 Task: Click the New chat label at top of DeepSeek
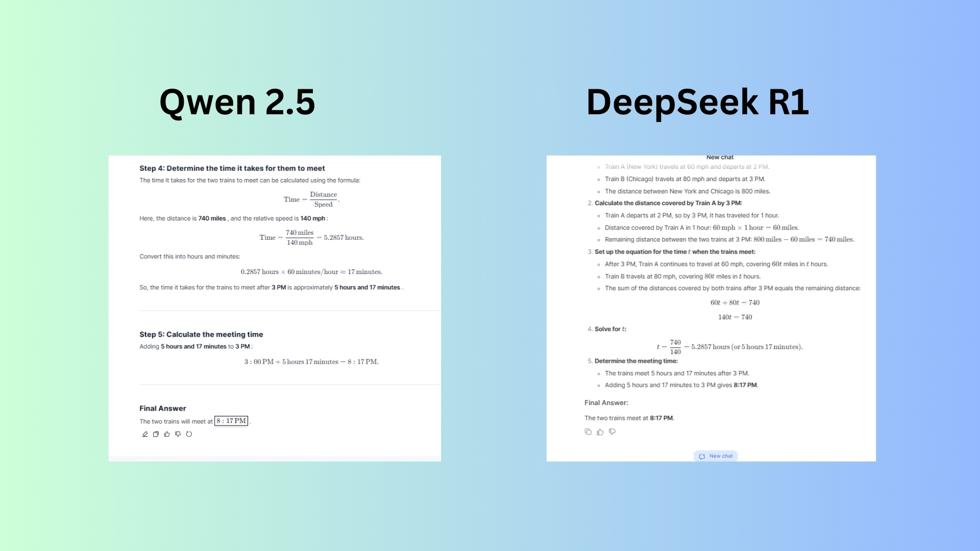pos(719,157)
